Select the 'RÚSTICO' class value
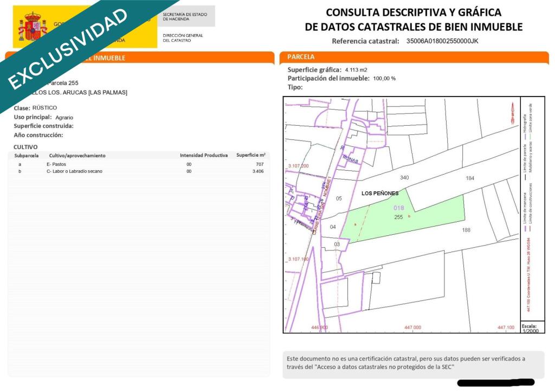This screenshot has width=555, height=392. click(44, 108)
